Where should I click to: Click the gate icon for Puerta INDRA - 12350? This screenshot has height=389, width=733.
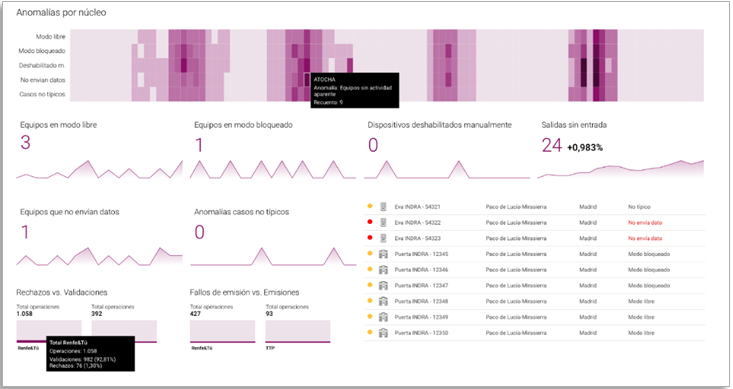pos(383,333)
